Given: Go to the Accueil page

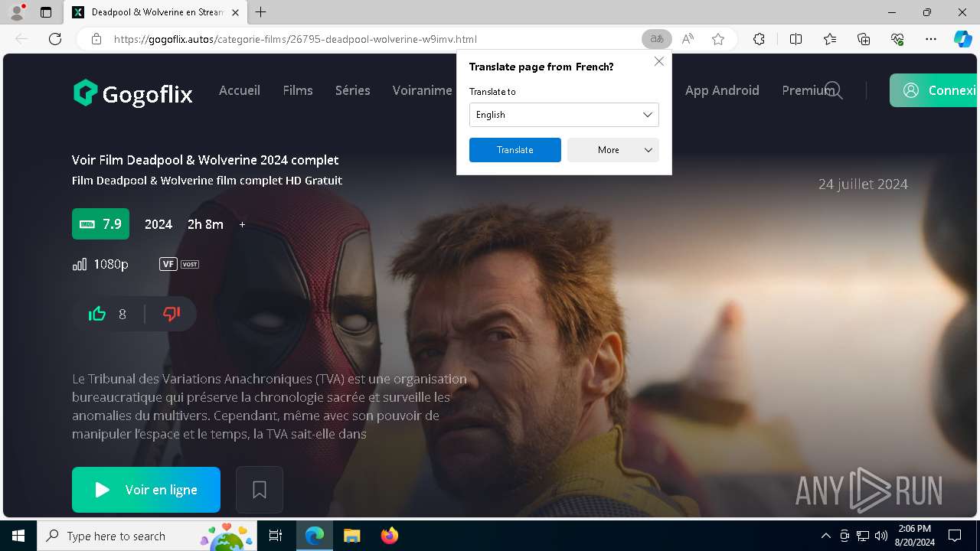Looking at the screenshot, I should 240,90.
